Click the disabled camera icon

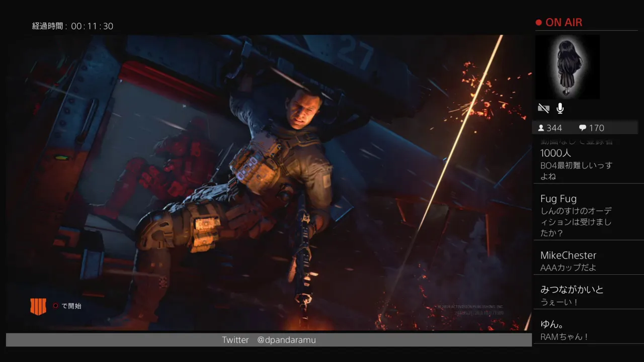pyautogui.click(x=543, y=108)
